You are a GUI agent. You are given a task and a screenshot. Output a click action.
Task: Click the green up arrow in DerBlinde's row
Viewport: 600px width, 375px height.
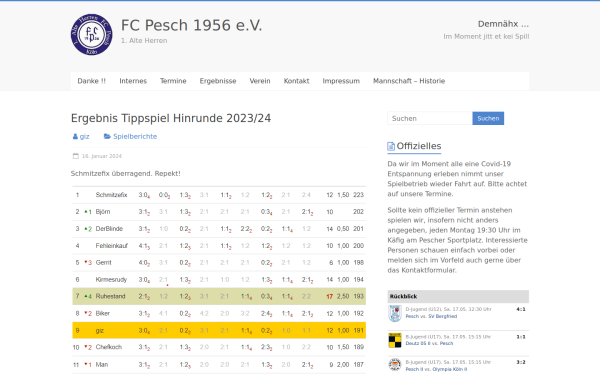coord(86,228)
